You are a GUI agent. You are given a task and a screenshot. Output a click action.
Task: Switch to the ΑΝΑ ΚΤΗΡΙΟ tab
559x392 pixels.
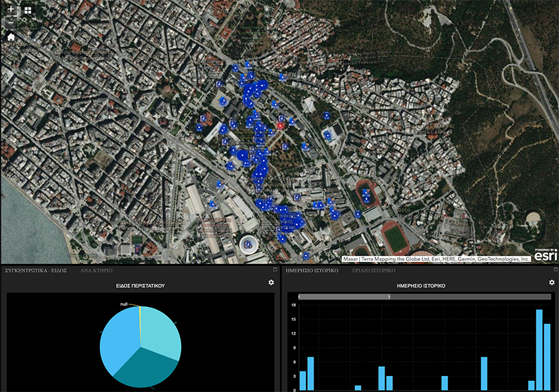(97, 271)
